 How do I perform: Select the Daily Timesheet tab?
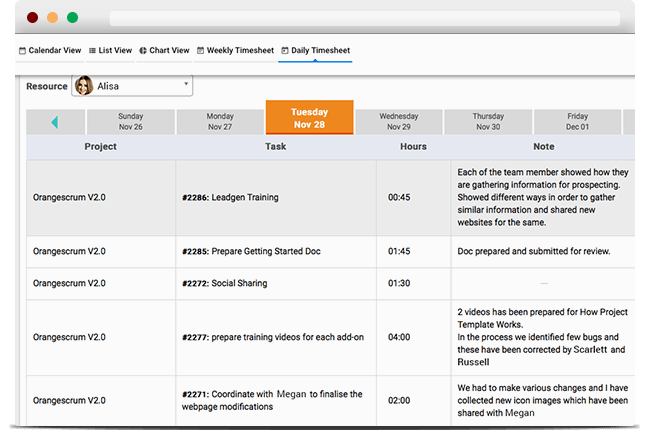[x=315, y=50]
